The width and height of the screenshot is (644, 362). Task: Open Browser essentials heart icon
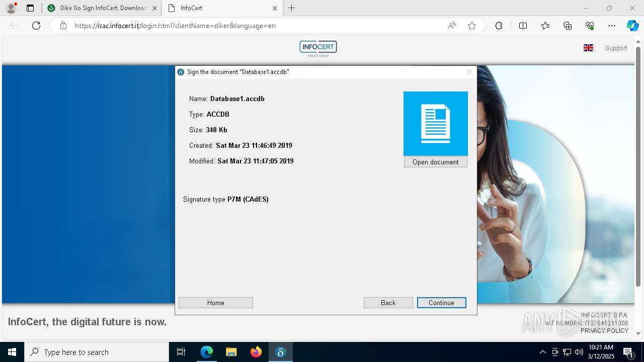coord(590,26)
